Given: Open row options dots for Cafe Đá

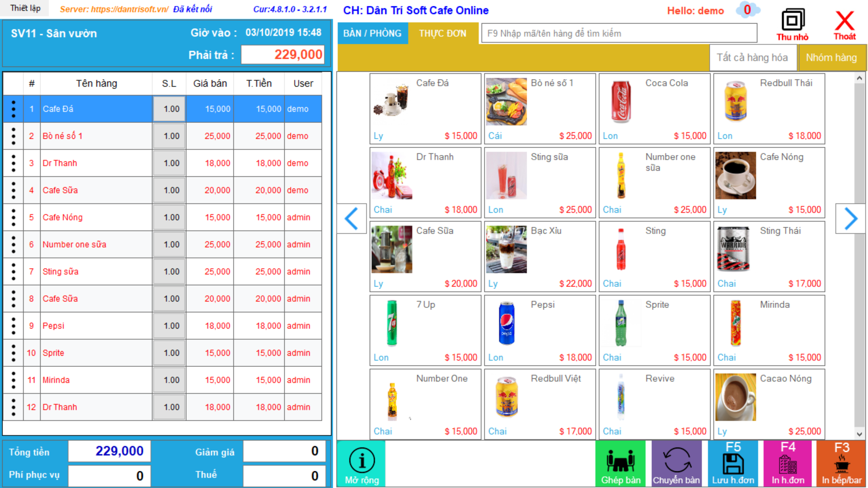Looking at the screenshot, I should tap(13, 109).
